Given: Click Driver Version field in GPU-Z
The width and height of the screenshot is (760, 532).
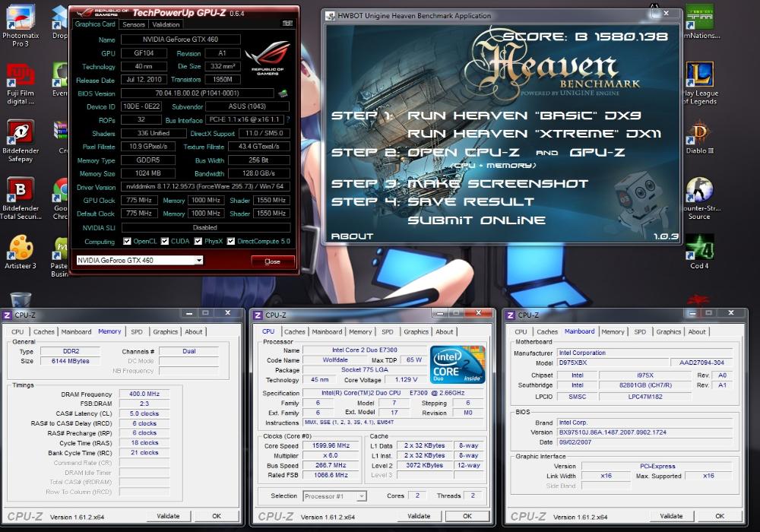Looking at the screenshot, I should [x=205, y=186].
